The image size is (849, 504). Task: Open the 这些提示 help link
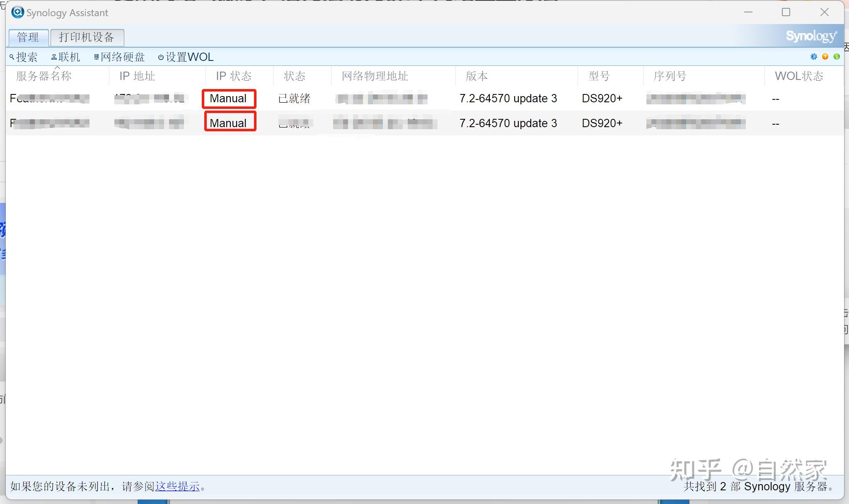[x=177, y=486]
